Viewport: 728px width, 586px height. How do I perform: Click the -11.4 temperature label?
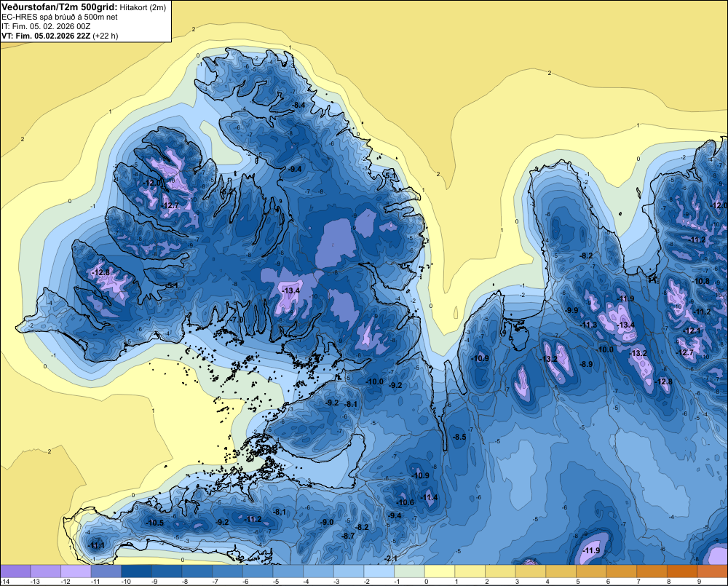click(x=429, y=497)
